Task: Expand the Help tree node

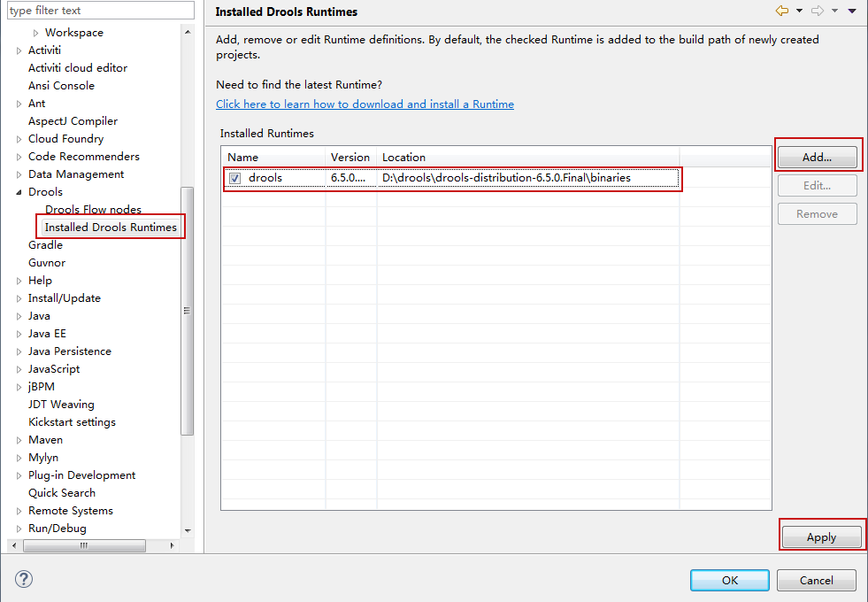Action: 19,281
